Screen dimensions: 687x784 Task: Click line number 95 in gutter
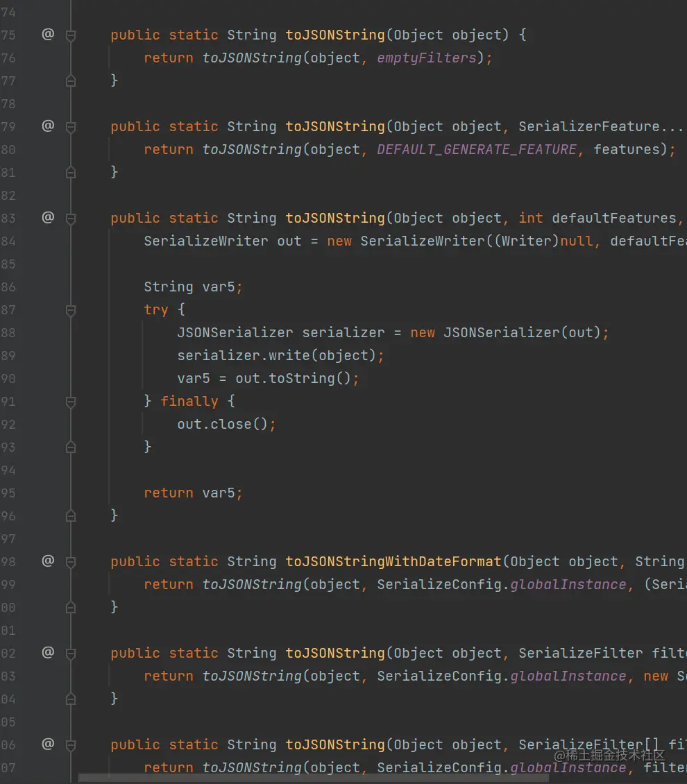pyautogui.click(x=8, y=493)
